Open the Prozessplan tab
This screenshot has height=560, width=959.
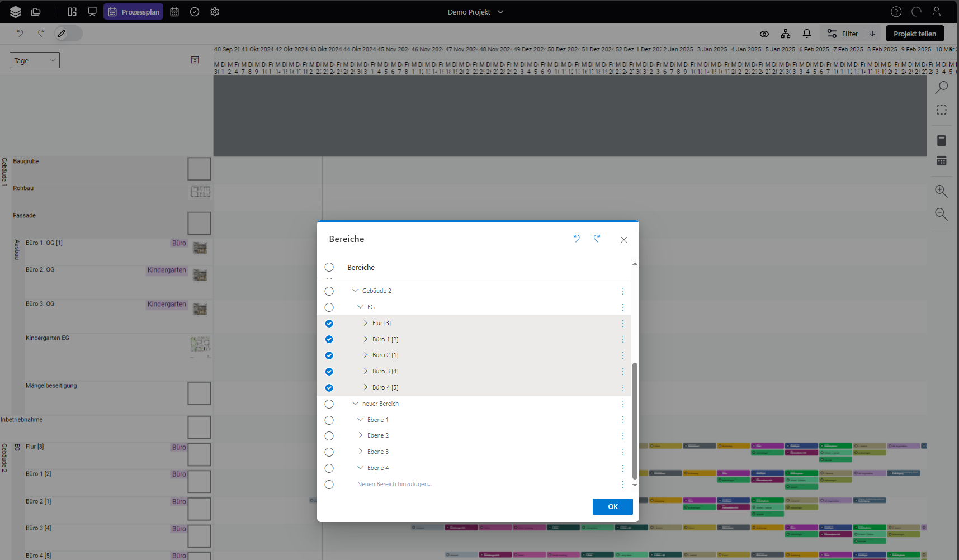point(134,12)
